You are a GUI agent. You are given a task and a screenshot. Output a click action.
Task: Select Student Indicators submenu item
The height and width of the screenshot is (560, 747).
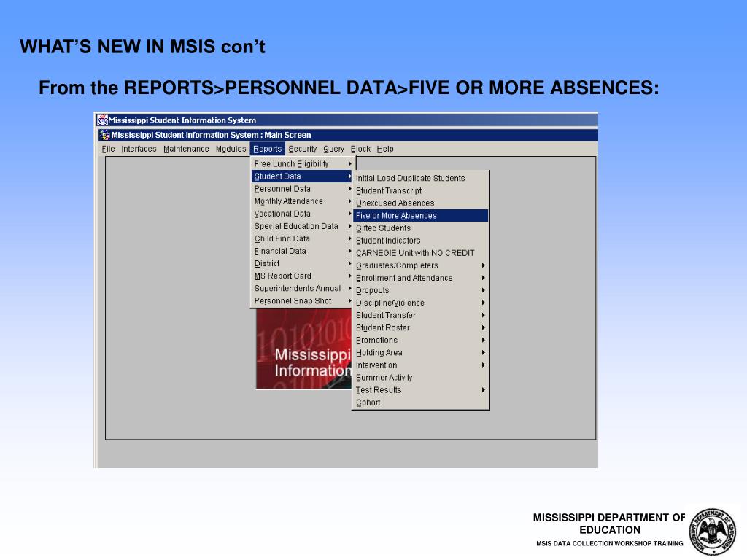point(421,241)
